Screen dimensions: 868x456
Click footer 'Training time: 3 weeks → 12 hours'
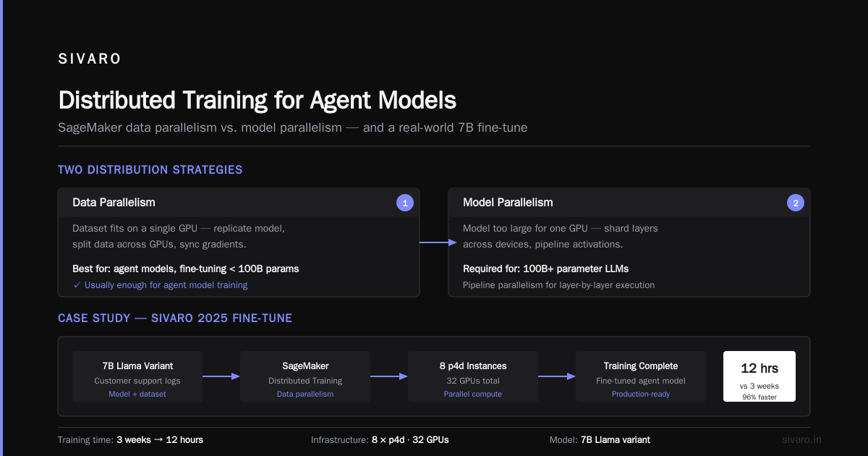[130, 439]
